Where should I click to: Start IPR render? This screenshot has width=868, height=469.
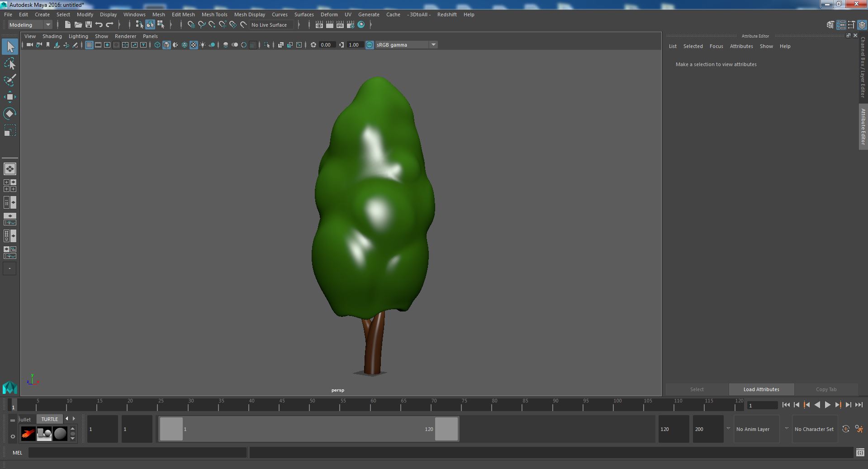[x=340, y=25]
